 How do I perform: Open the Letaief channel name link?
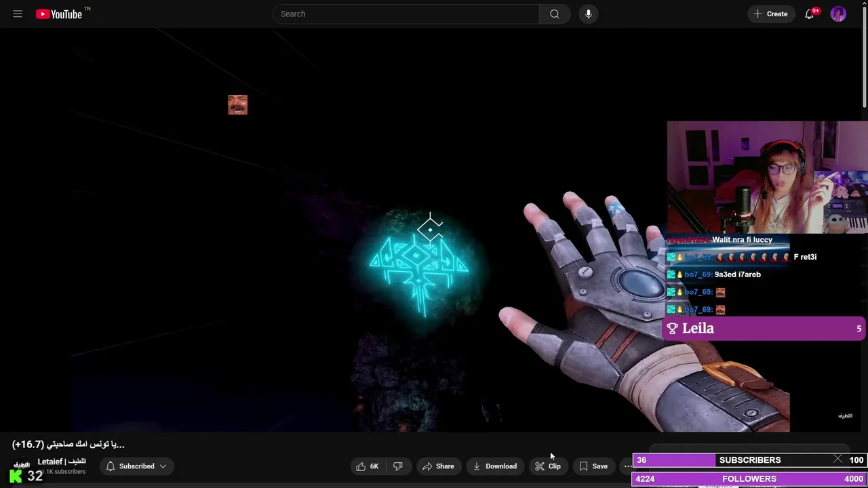point(62,462)
